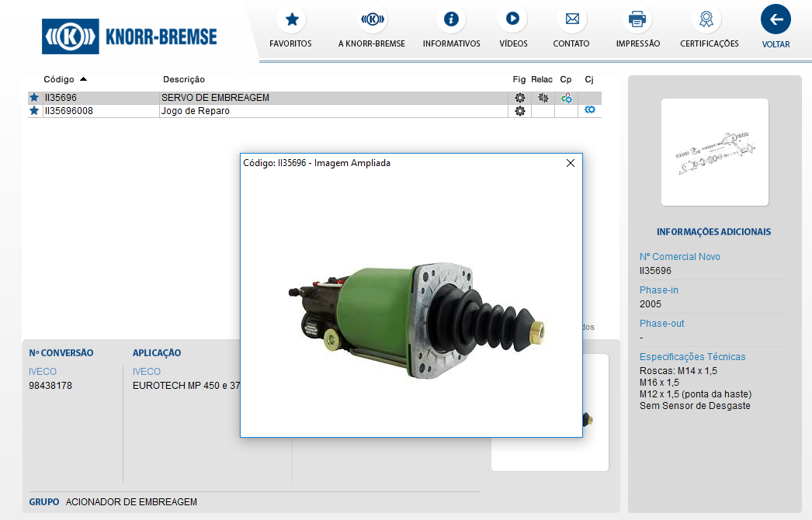Open the Informativos section
This screenshot has width=812, height=520.
coord(451,19)
